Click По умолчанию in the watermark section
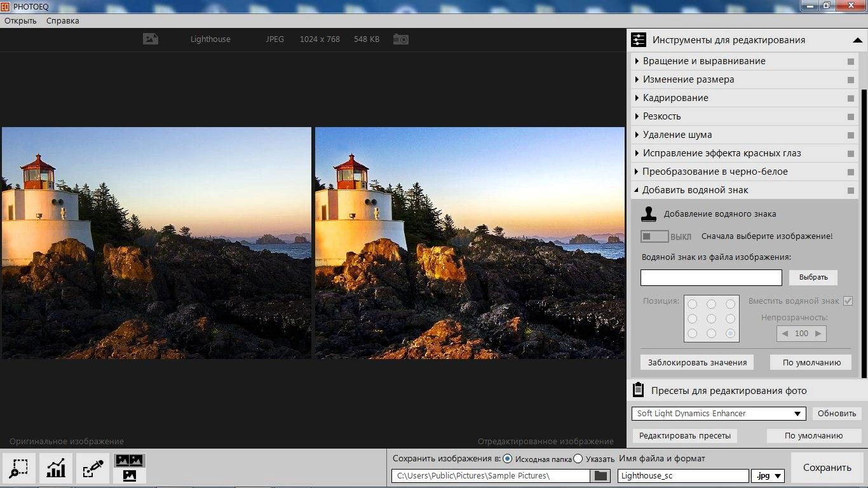The height and width of the screenshot is (488, 868). coord(811,362)
